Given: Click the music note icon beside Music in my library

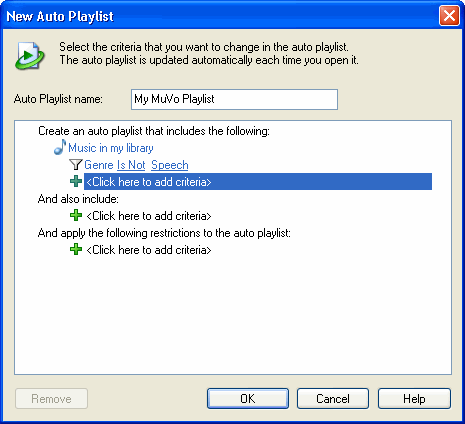Looking at the screenshot, I should (60, 147).
